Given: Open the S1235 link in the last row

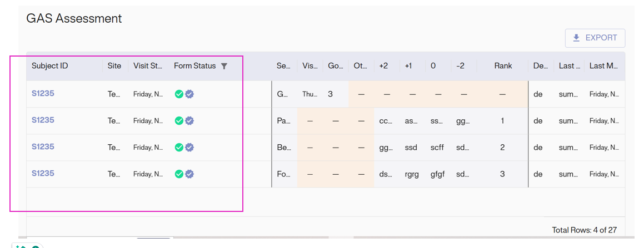Looking at the screenshot, I should click(43, 174).
